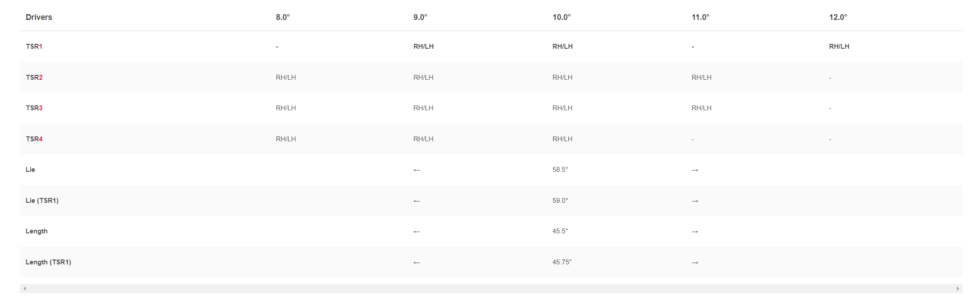Click the right arrow in Length row

tap(695, 232)
